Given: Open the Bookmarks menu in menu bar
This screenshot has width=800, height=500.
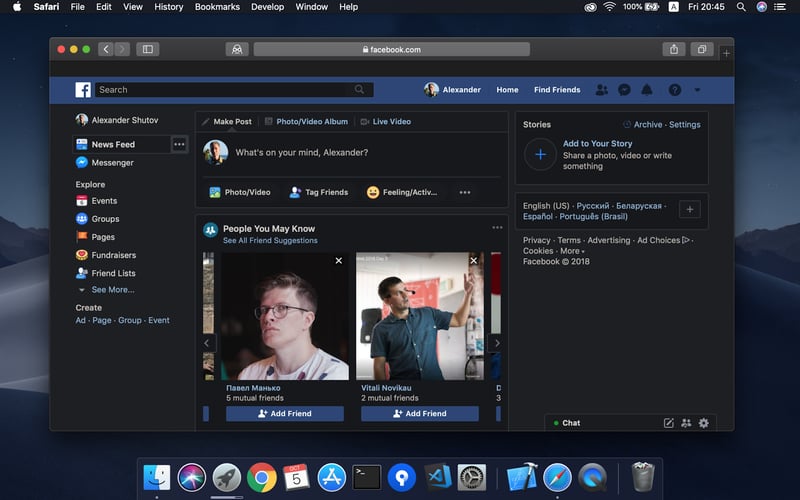Looking at the screenshot, I should [217, 7].
